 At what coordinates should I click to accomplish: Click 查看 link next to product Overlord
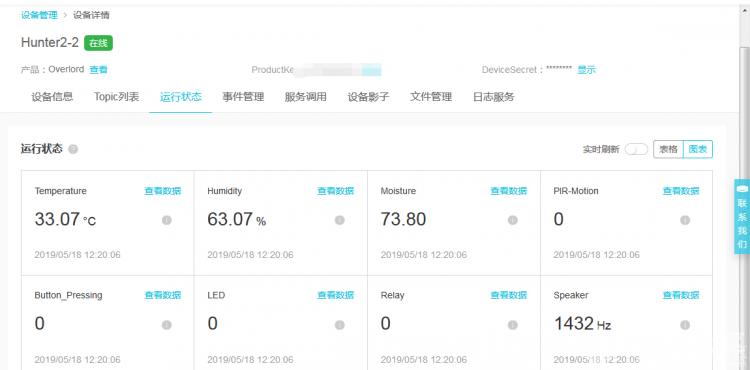tap(99, 70)
